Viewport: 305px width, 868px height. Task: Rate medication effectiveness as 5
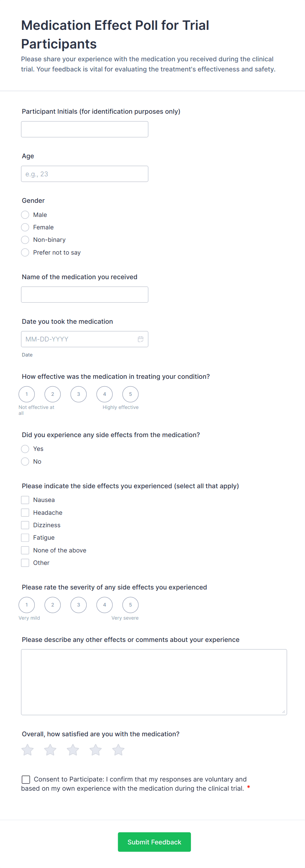[130, 394]
